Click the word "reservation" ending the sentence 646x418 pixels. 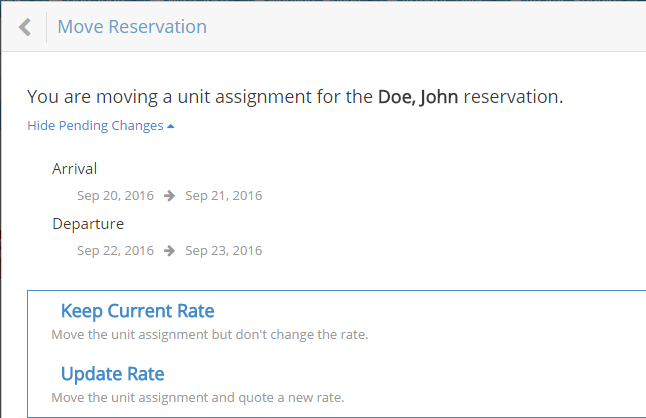coord(514,97)
